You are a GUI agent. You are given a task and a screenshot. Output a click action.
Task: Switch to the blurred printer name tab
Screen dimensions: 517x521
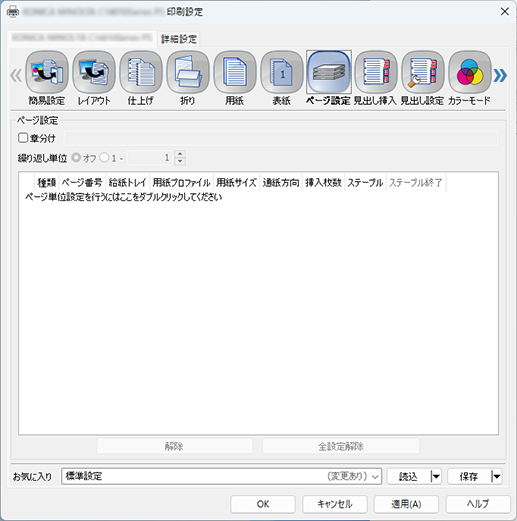(82, 38)
